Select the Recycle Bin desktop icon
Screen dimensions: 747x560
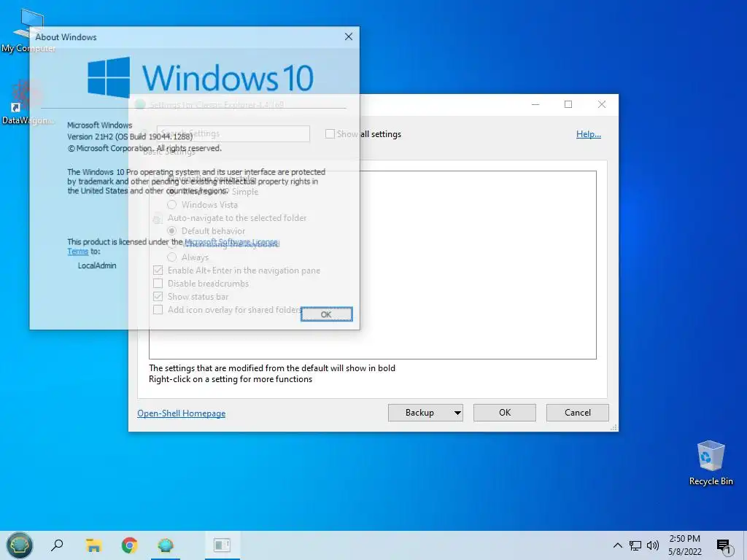pos(711,463)
